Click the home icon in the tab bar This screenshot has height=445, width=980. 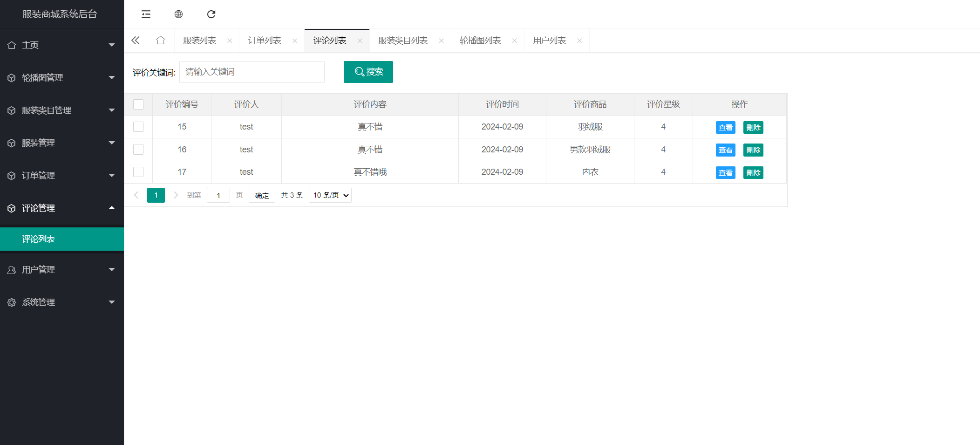pyautogui.click(x=160, y=41)
